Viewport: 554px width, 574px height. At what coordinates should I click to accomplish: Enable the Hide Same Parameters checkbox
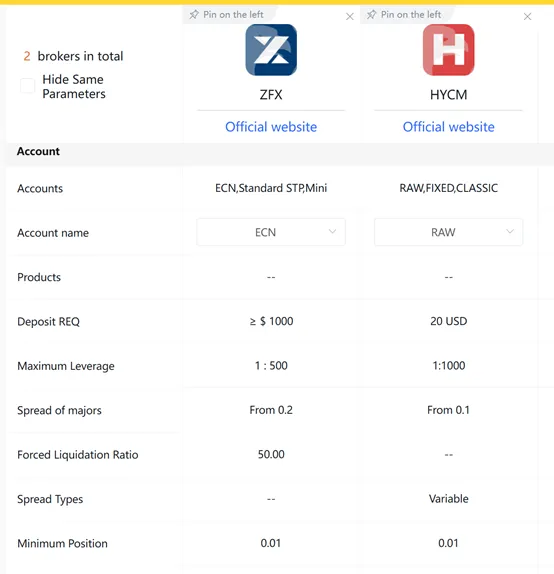tap(27, 86)
